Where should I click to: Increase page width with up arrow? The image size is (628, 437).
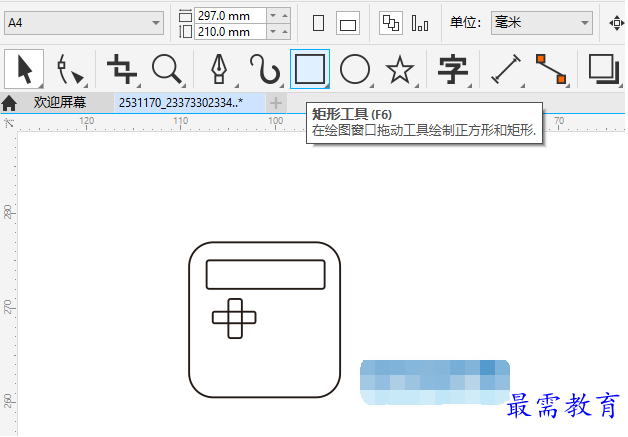pyautogui.click(x=285, y=16)
